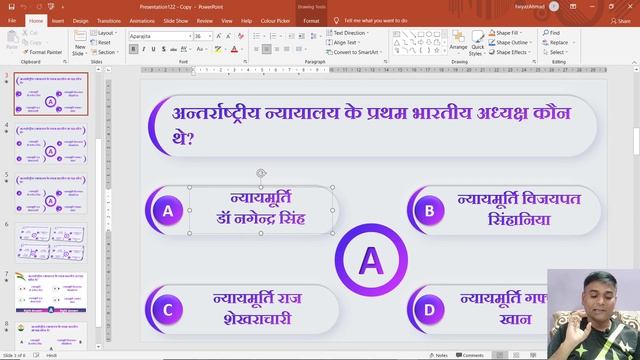The image size is (640, 360).
Task: Select the Triangle shape in gallery
Action: [x=396, y=42]
